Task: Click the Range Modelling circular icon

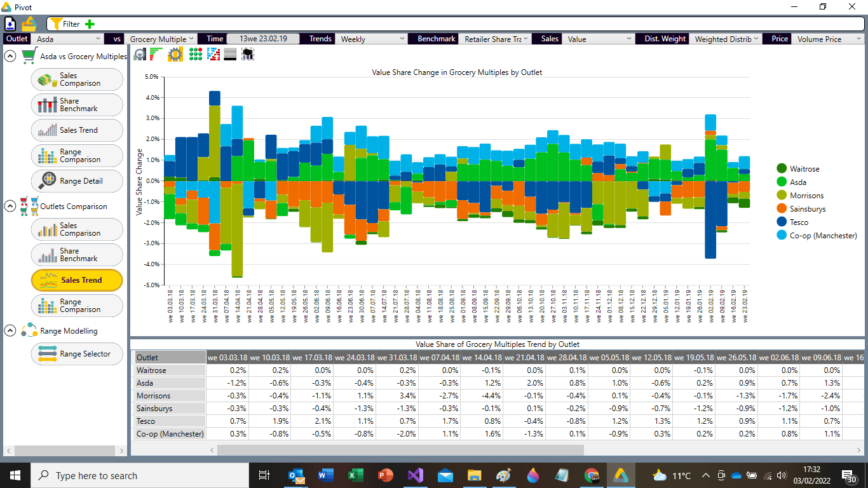Action: [x=29, y=330]
